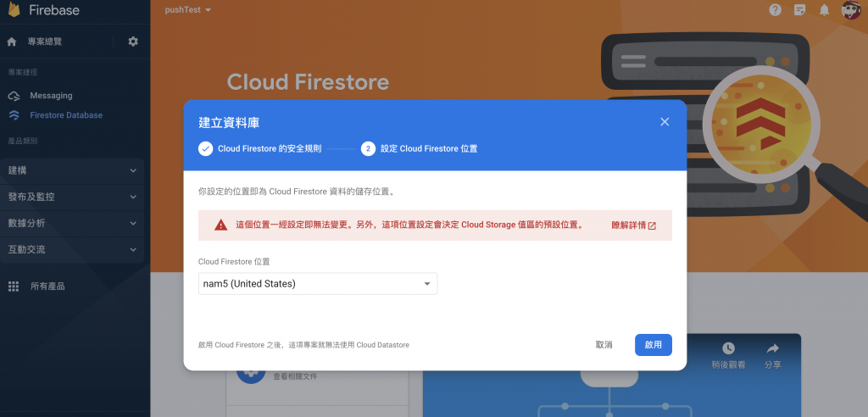
Task: Click the 建立資料庫 dialog title
Action: click(x=229, y=122)
